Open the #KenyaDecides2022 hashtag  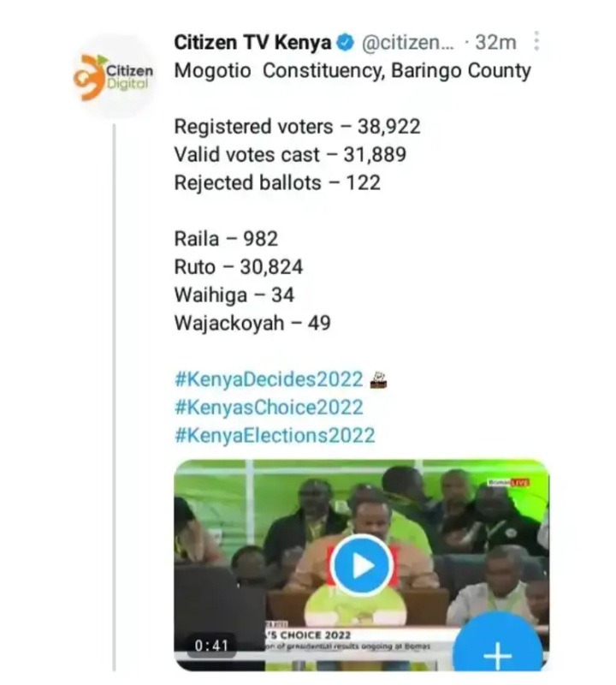coord(269,379)
